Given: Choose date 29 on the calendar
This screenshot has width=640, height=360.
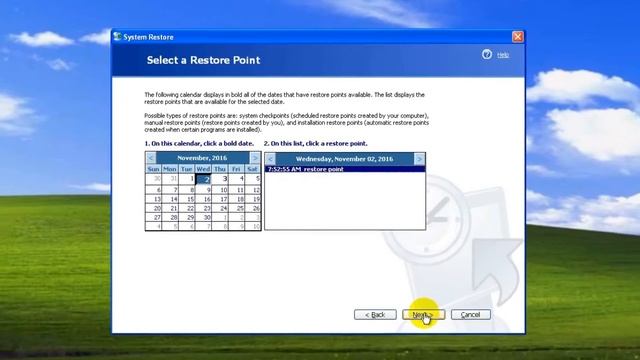Looking at the screenshot, I should (x=187, y=218).
